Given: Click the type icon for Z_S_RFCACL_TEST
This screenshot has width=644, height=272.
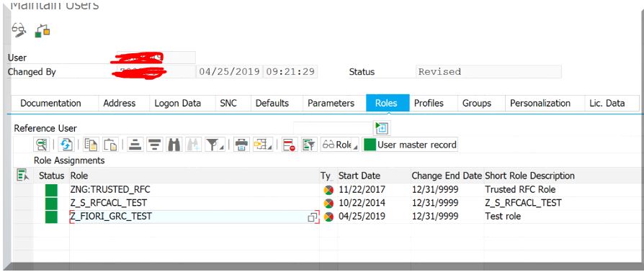Looking at the screenshot, I should (x=328, y=204).
